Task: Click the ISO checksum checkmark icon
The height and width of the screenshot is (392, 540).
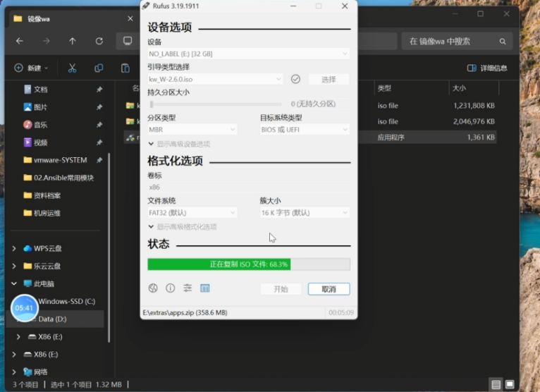Action: coord(295,79)
